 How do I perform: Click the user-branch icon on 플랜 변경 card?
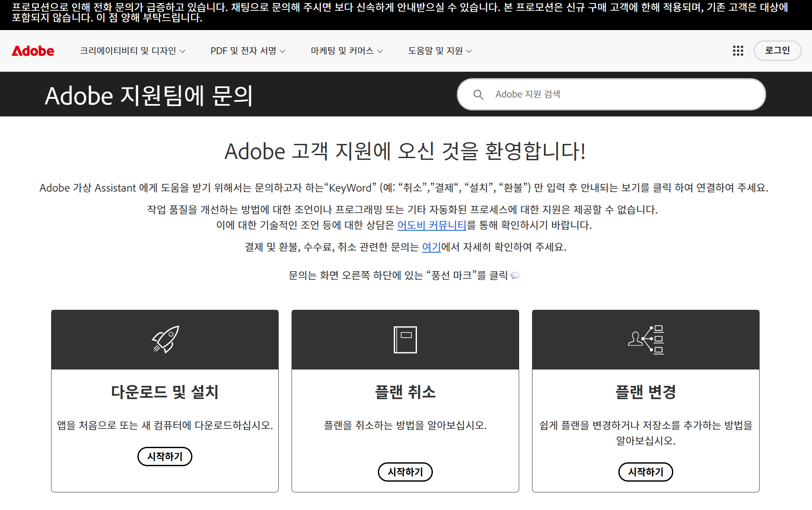point(646,339)
